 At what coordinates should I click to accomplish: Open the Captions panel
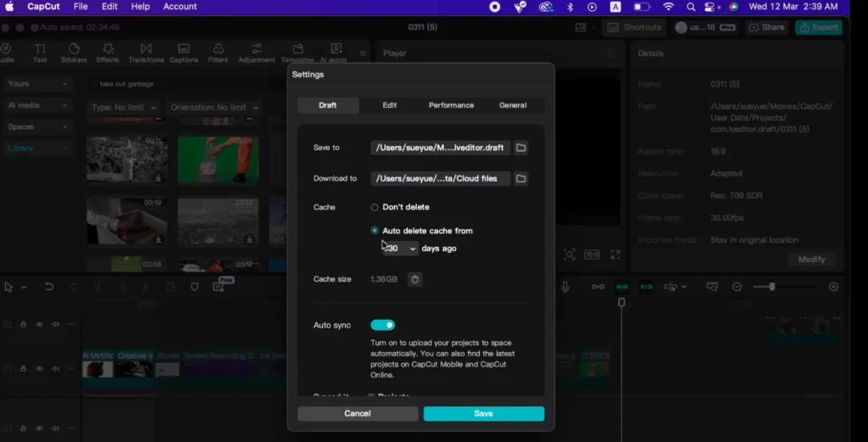(184, 53)
